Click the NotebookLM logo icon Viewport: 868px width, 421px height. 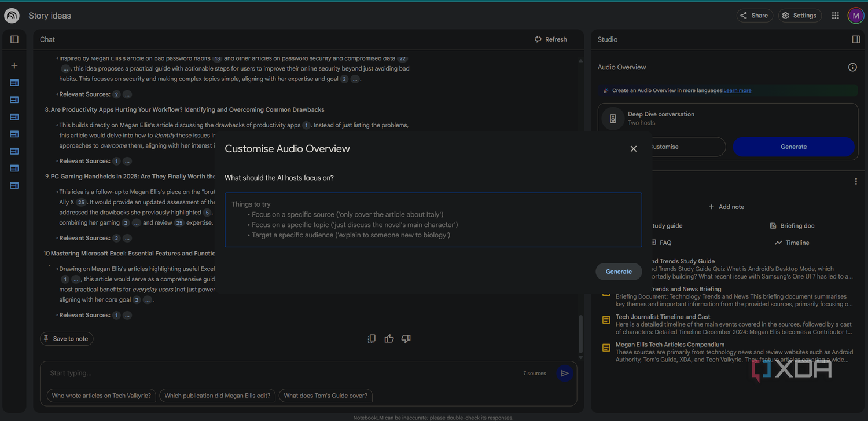pyautogui.click(x=12, y=16)
